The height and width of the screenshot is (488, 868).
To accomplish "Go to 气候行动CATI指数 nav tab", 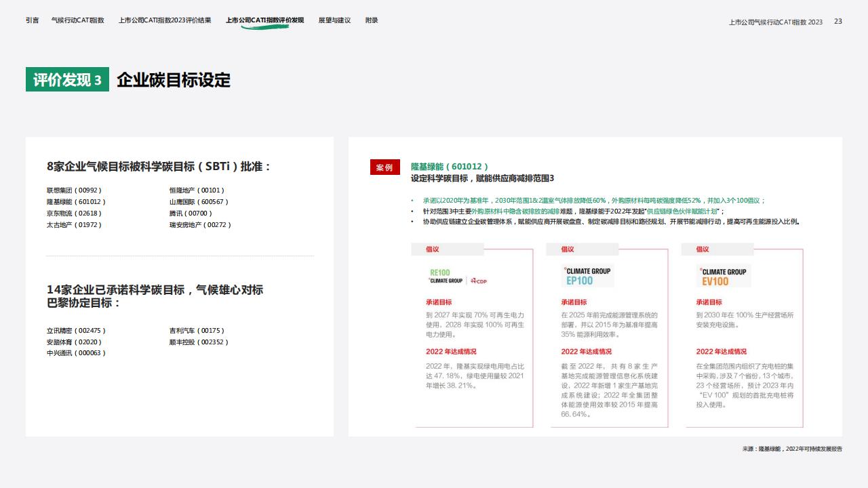I will click(78, 20).
